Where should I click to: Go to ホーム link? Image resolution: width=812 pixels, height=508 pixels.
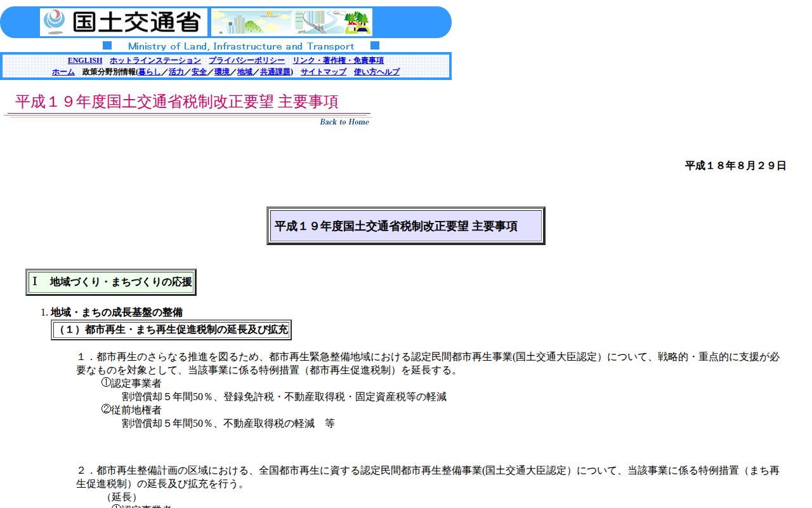pos(63,72)
